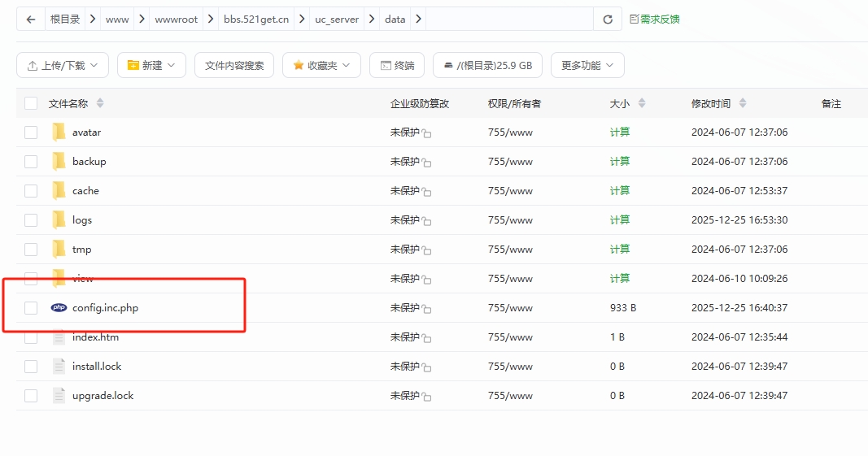Go to uc_server in the breadcrumb path
The width and height of the screenshot is (868, 456).
(x=337, y=20)
